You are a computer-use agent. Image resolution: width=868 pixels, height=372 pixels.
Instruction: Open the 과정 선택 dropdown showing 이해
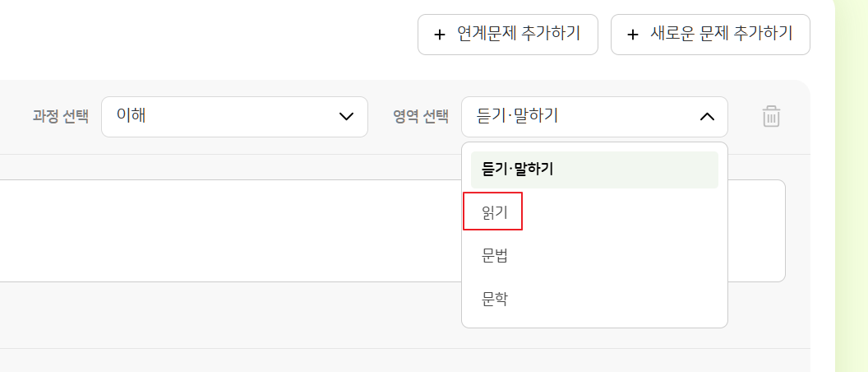235,116
